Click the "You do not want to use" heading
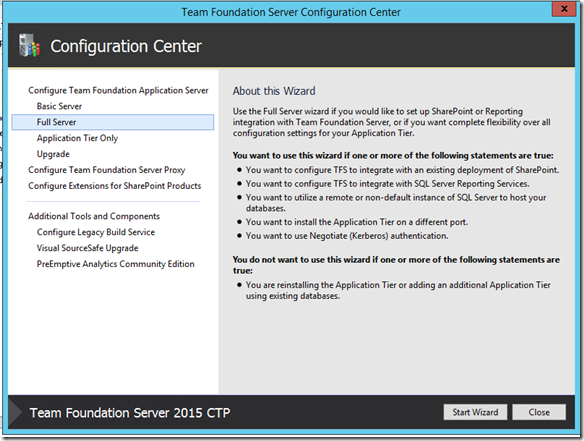The height and width of the screenshot is (441, 584). pos(396,265)
